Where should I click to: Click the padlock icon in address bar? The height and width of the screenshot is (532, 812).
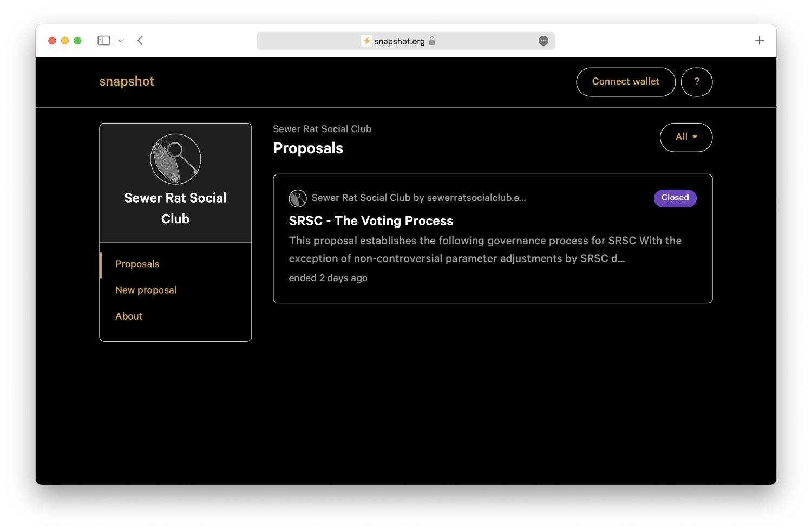pos(432,41)
